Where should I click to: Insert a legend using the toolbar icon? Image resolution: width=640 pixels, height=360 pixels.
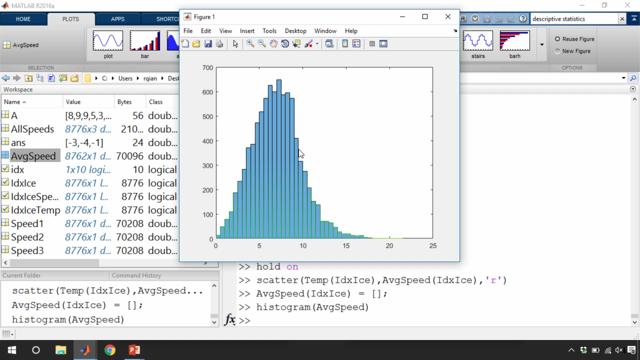356,44
